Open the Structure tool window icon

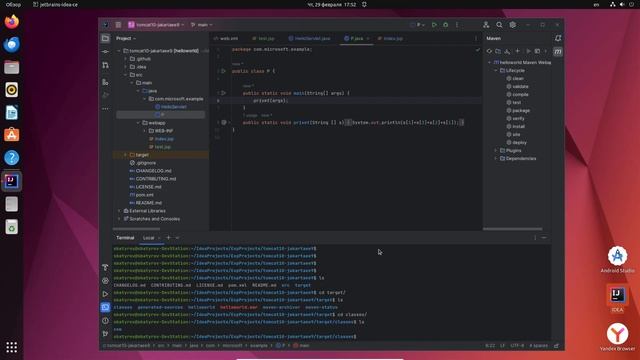(x=105, y=82)
